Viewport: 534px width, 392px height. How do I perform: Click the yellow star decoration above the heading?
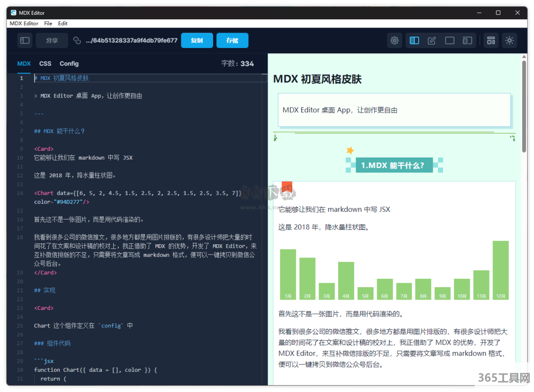(350, 150)
